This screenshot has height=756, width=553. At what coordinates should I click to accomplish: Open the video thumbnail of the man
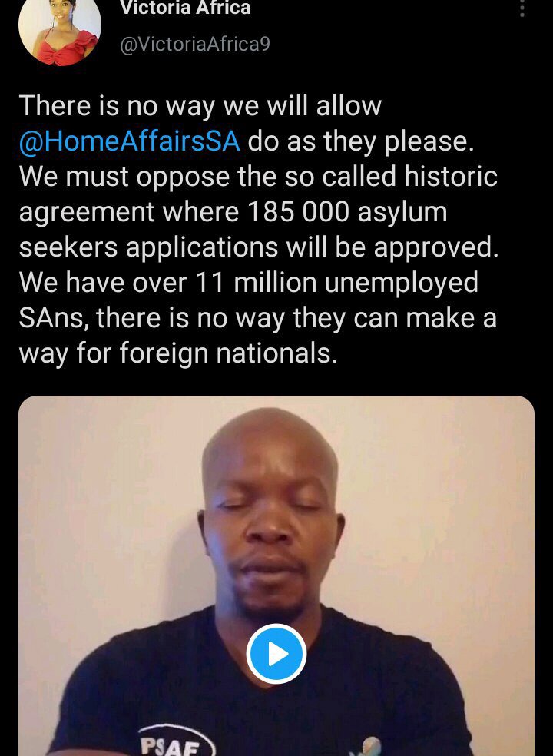pyautogui.click(x=276, y=575)
